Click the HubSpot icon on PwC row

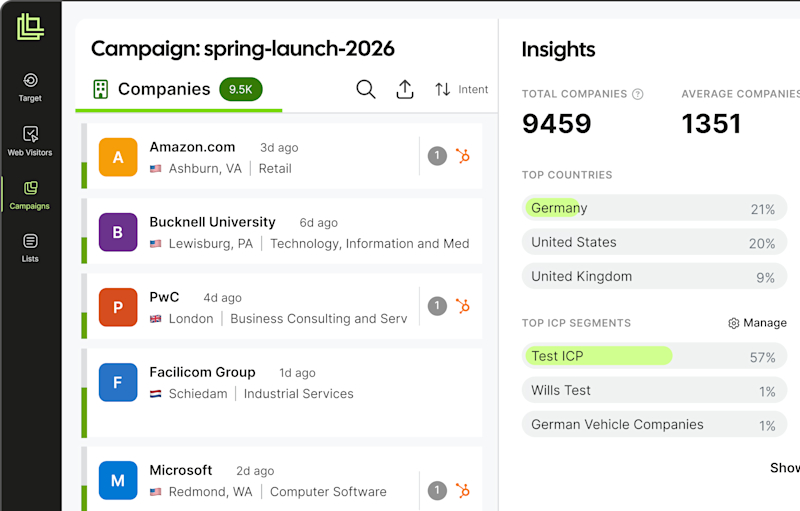tap(463, 306)
